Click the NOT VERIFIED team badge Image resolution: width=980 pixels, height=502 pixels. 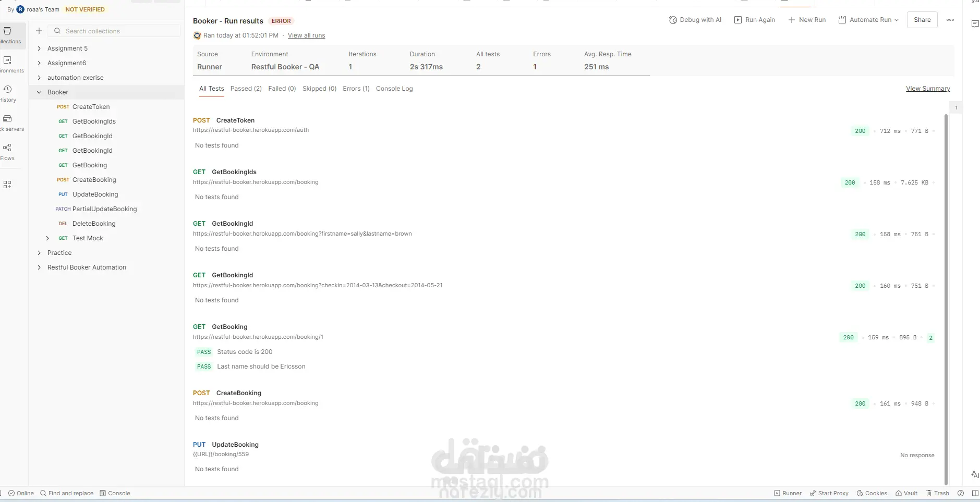(x=85, y=9)
